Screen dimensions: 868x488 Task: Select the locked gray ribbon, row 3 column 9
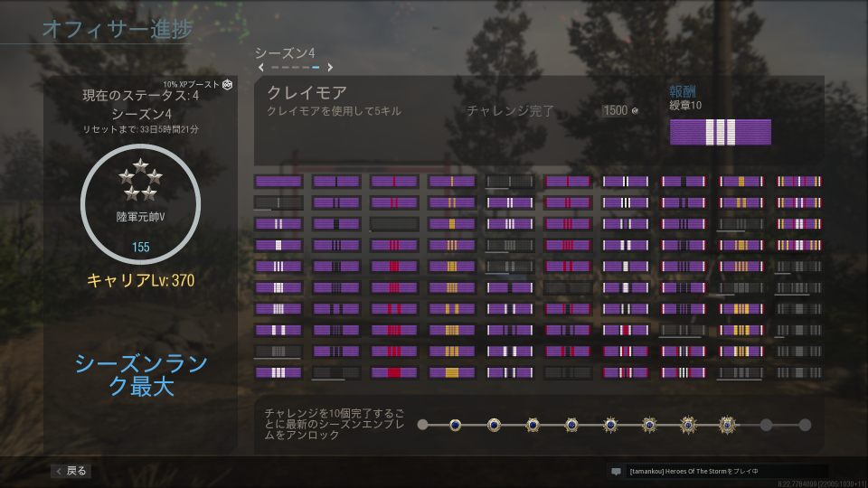tap(741, 224)
